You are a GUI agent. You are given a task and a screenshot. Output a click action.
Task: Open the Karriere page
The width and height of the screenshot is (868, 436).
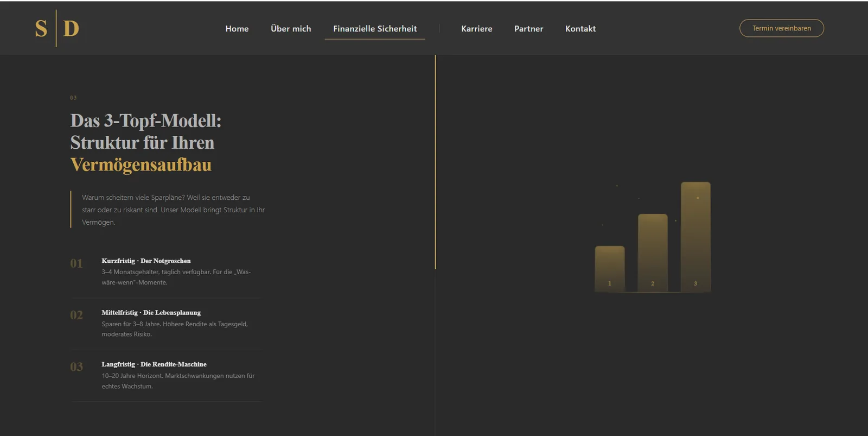477,29
